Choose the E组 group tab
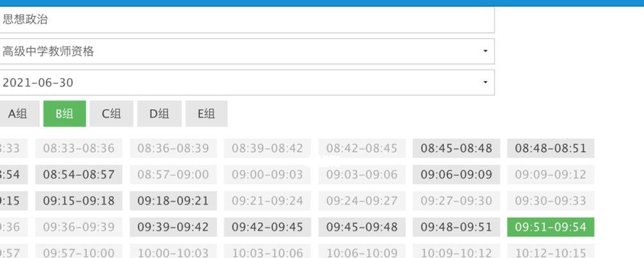The height and width of the screenshot is (258, 644). click(206, 114)
